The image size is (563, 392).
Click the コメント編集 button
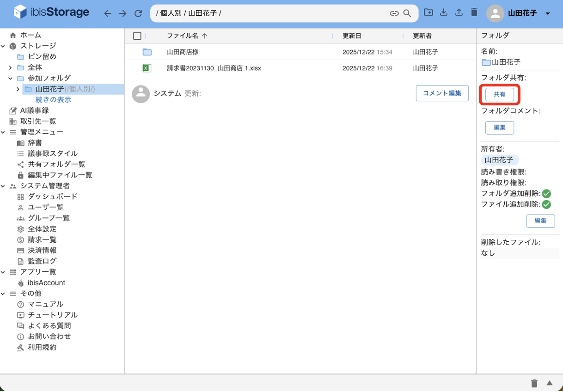442,93
